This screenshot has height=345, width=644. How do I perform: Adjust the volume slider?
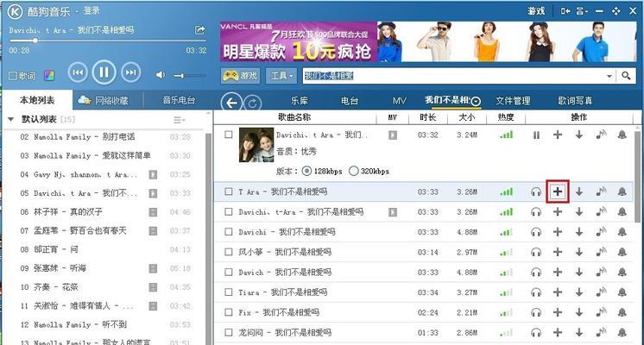coord(190,76)
